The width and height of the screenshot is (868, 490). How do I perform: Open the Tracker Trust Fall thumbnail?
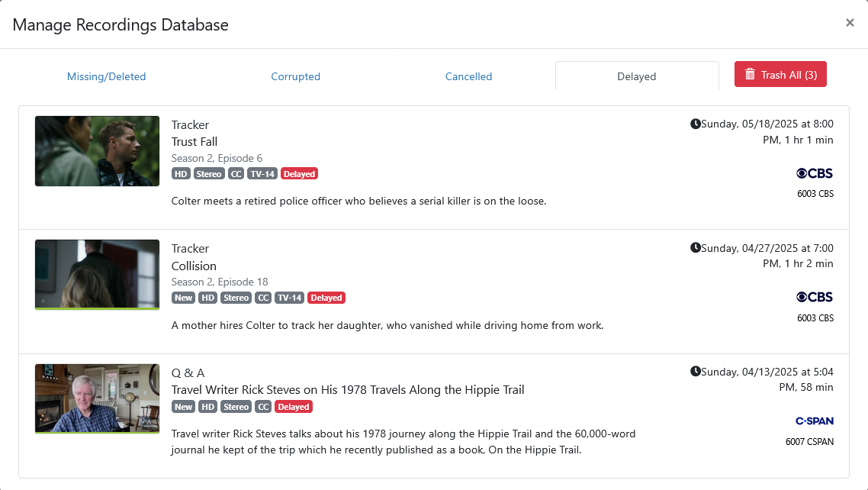pos(97,151)
